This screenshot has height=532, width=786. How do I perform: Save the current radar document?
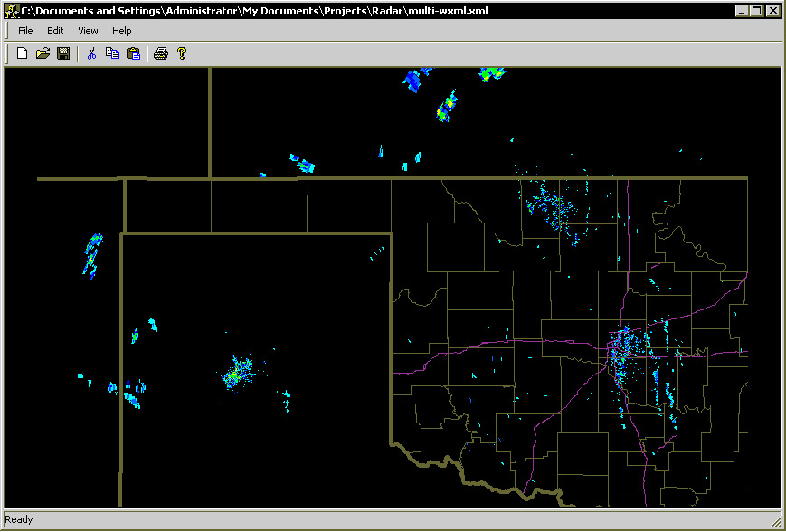click(62, 52)
